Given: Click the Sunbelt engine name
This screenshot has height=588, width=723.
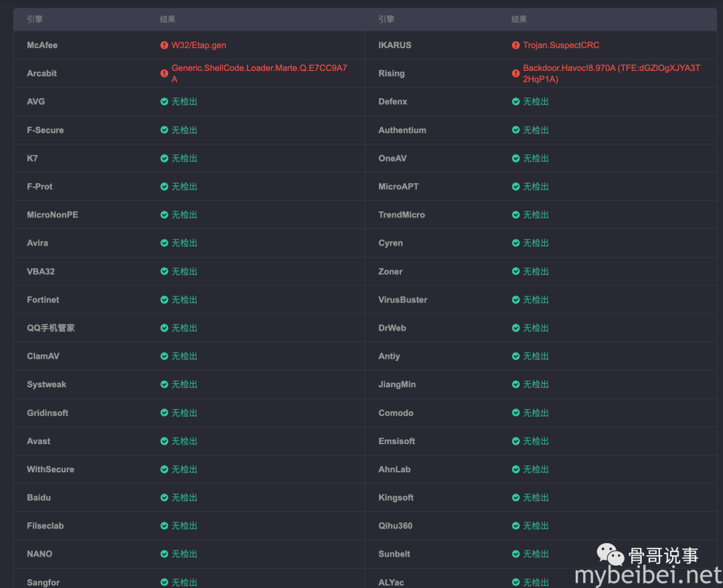Looking at the screenshot, I should 394,554.
